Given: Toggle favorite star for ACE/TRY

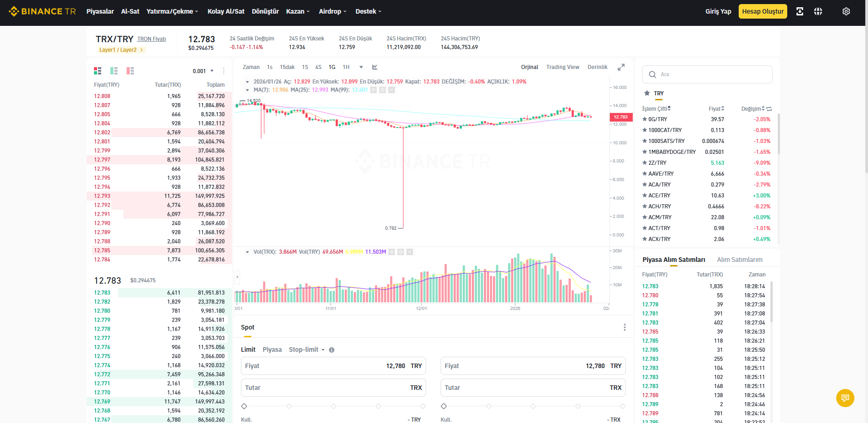Looking at the screenshot, I should tap(645, 196).
